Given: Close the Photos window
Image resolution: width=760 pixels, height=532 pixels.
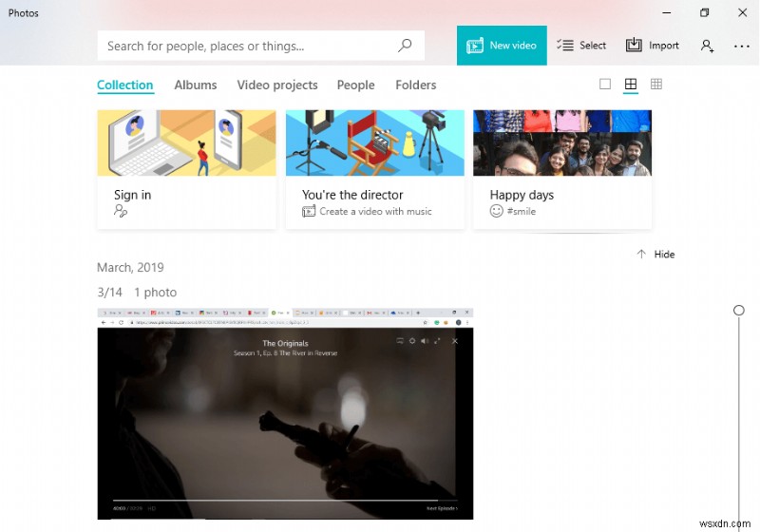Looking at the screenshot, I should pyautogui.click(x=742, y=13).
